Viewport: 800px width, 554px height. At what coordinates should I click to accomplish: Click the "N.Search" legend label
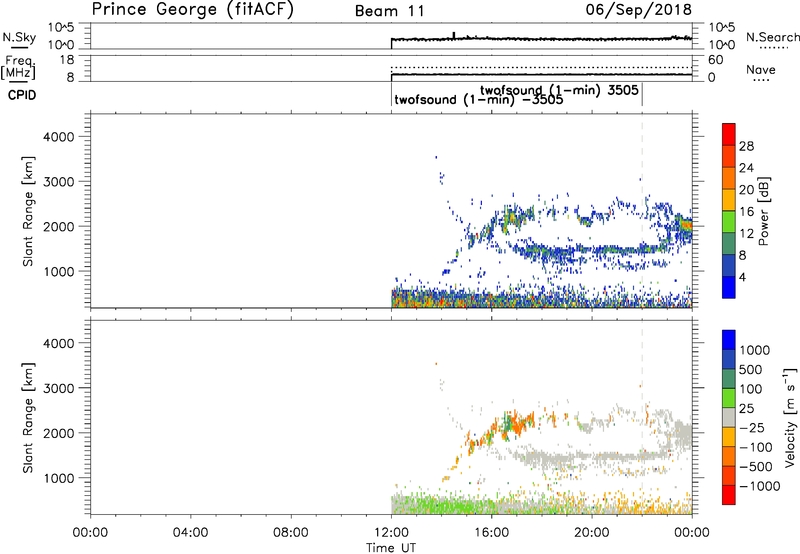(772, 37)
